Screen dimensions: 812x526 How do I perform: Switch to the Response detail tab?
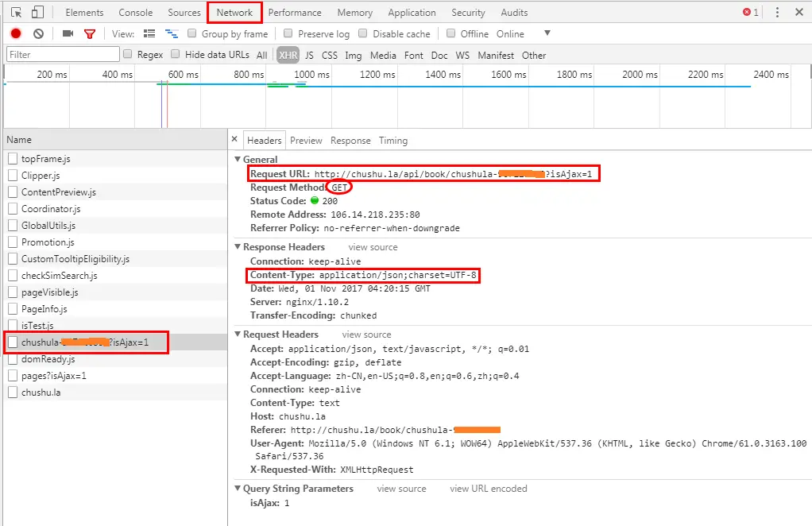click(350, 141)
